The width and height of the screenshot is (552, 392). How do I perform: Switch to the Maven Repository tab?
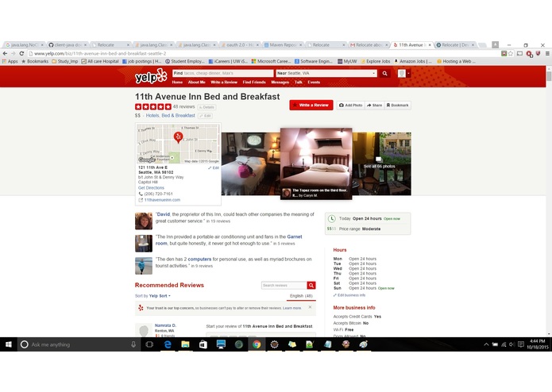coord(283,45)
